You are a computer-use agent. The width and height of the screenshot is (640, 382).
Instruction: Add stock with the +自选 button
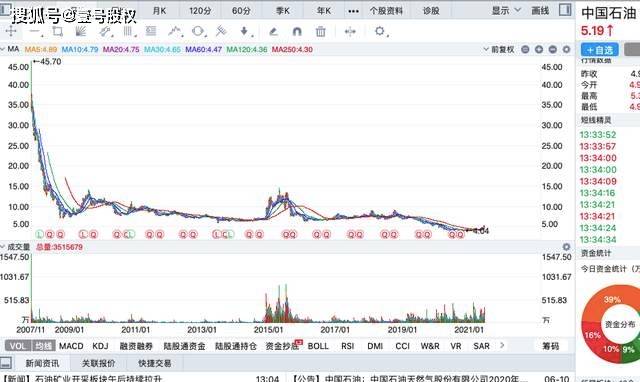pos(600,50)
